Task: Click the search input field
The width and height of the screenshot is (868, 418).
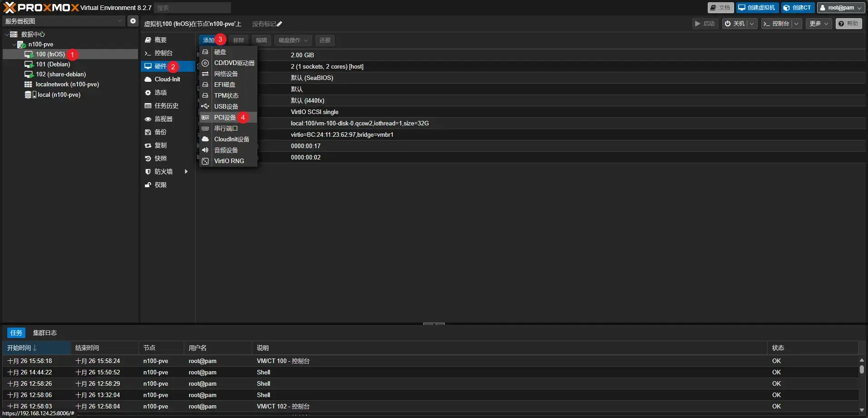Action: [192, 8]
